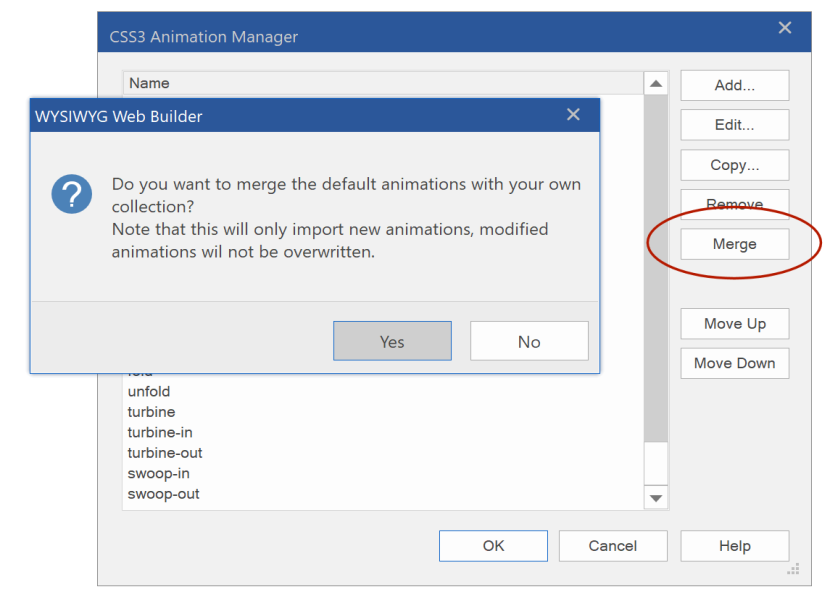Click the animation list scrollbar thumb

click(656, 268)
